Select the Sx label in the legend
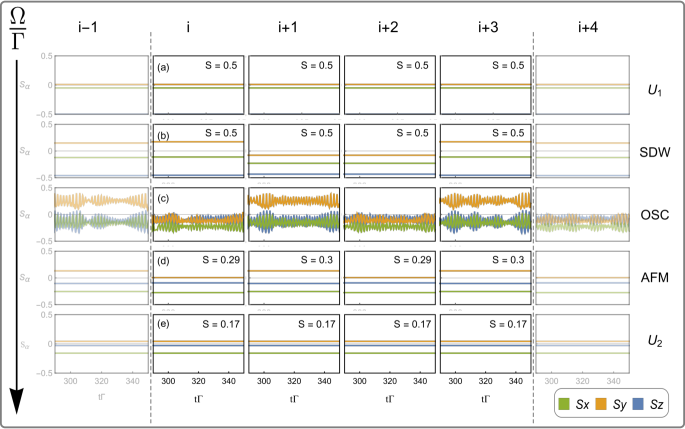 [582, 404]
